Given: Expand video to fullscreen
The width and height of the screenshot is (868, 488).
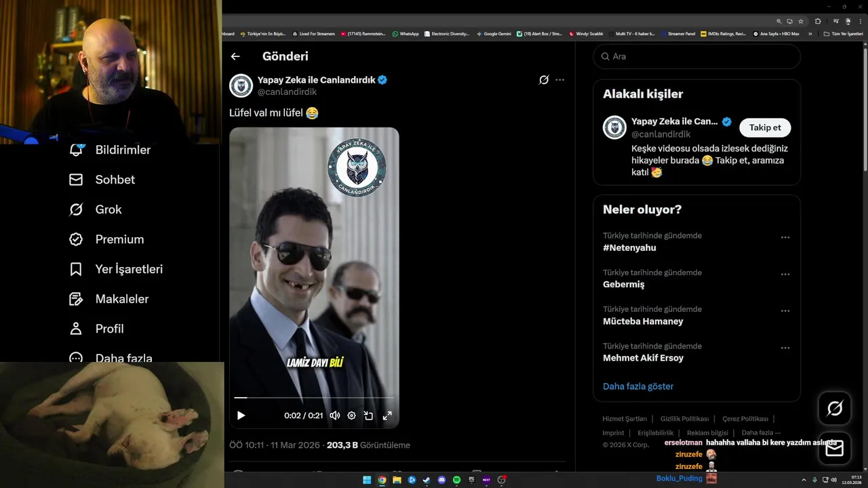Looking at the screenshot, I should (x=387, y=415).
